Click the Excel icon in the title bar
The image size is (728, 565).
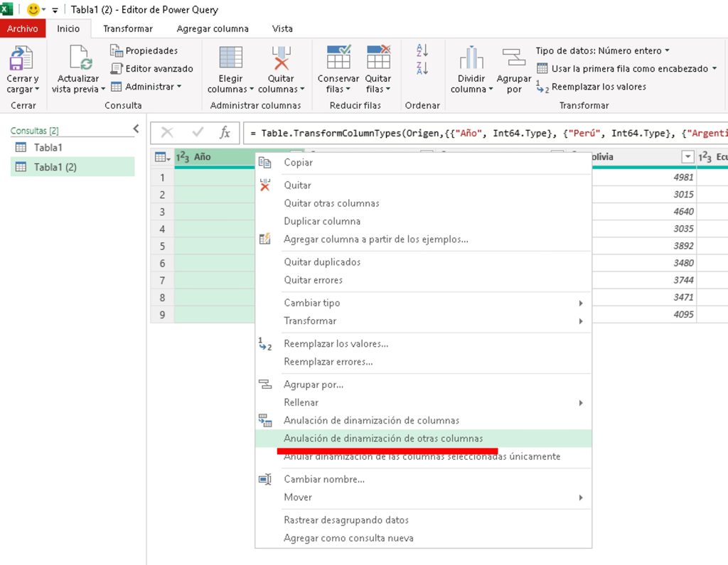(6, 9)
